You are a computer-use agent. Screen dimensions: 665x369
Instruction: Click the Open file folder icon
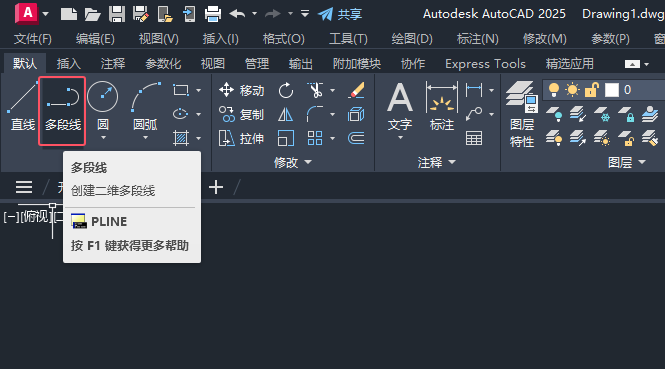point(92,14)
